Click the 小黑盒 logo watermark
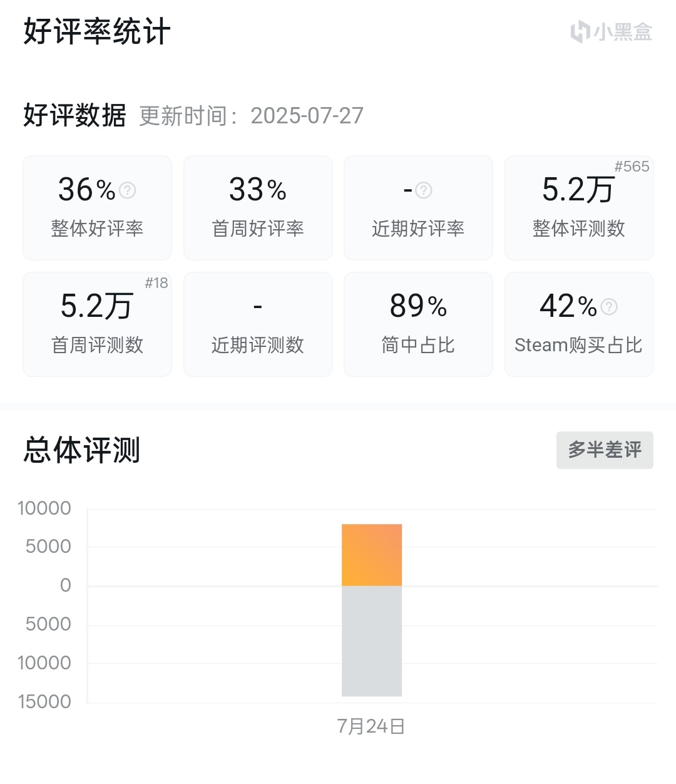676x784 pixels. (x=611, y=32)
